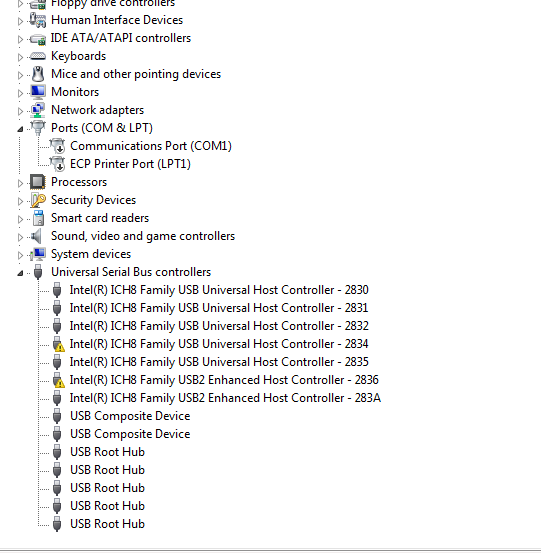The image size is (541, 553).
Task: Click the Keyboards category icon
Action: (x=38, y=56)
